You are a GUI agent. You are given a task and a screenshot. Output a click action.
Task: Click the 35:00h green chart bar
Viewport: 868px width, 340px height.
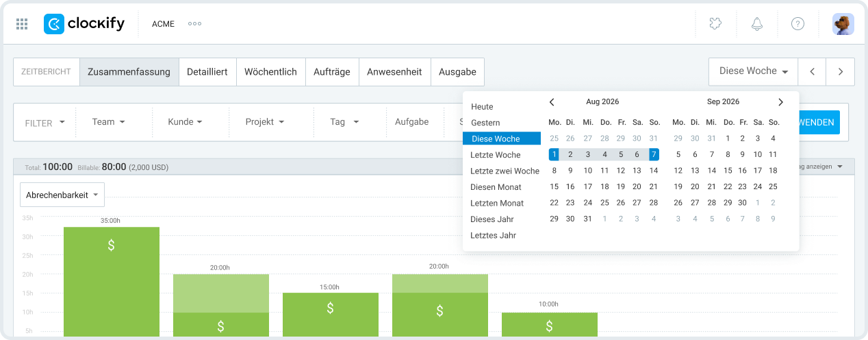pos(112,281)
